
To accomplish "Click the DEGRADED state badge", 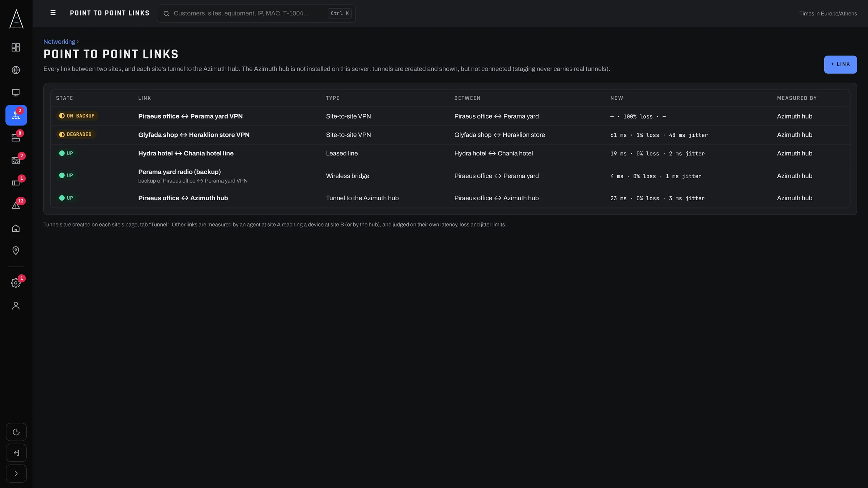I will click(76, 134).
